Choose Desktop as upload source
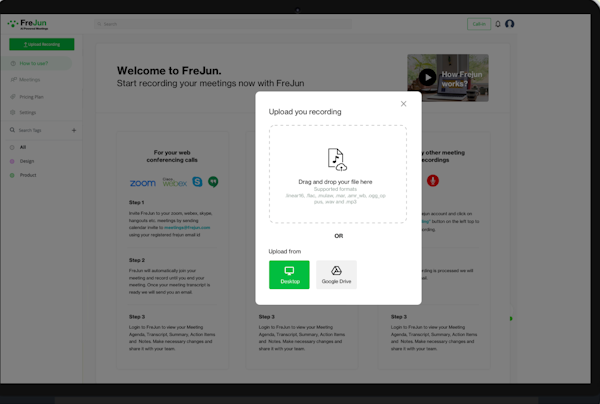The height and width of the screenshot is (404, 600). tap(289, 275)
